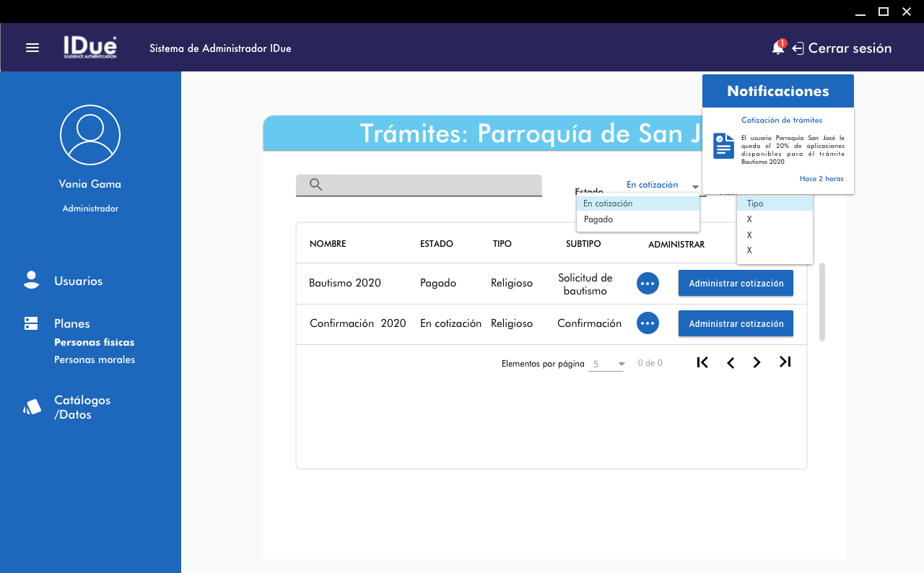Click the notification bell icon

(x=777, y=48)
